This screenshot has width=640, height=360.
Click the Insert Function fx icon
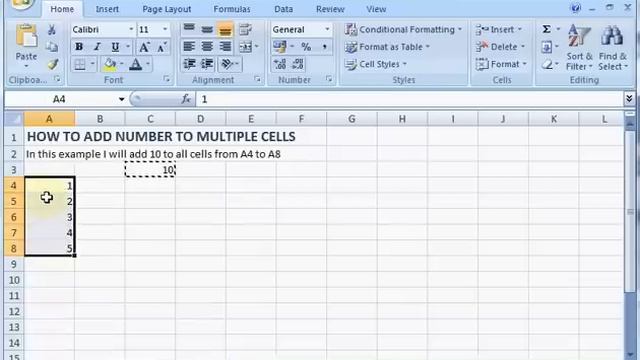[x=186, y=99]
